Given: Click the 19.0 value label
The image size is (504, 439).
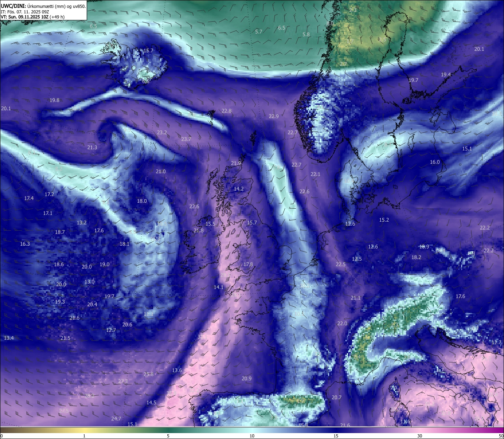Looking at the screenshot, I should [x=104, y=265].
